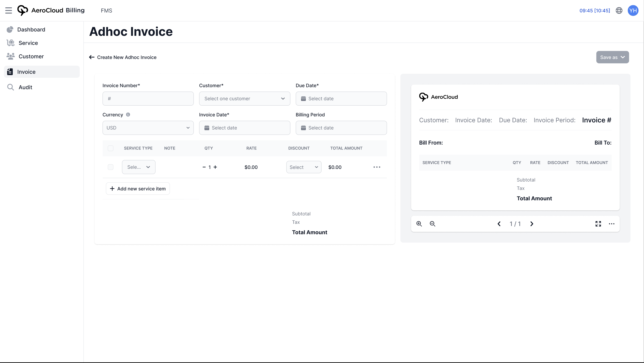The image size is (644, 363).
Task: Click Add new service item
Action: [138, 189]
